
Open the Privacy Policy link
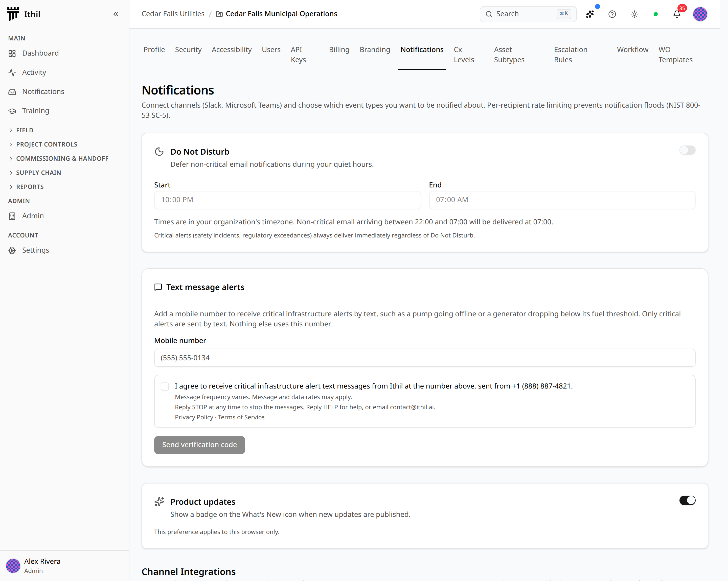(194, 417)
